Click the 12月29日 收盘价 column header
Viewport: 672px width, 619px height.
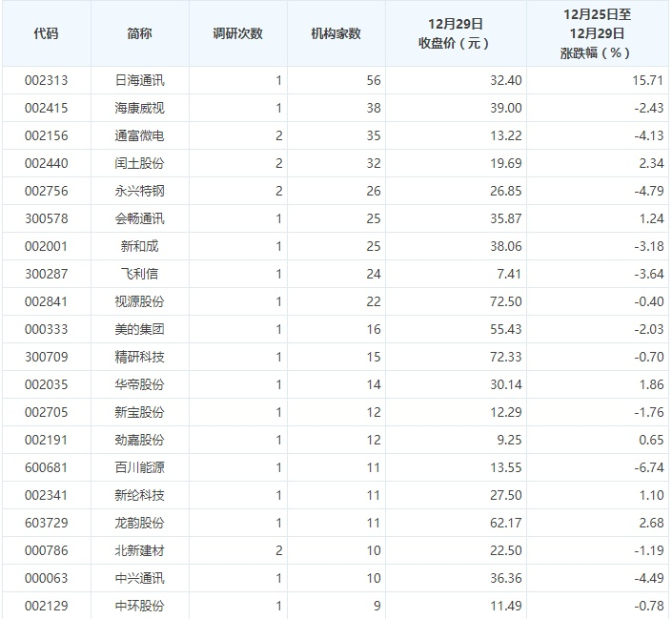coord(455,33)
